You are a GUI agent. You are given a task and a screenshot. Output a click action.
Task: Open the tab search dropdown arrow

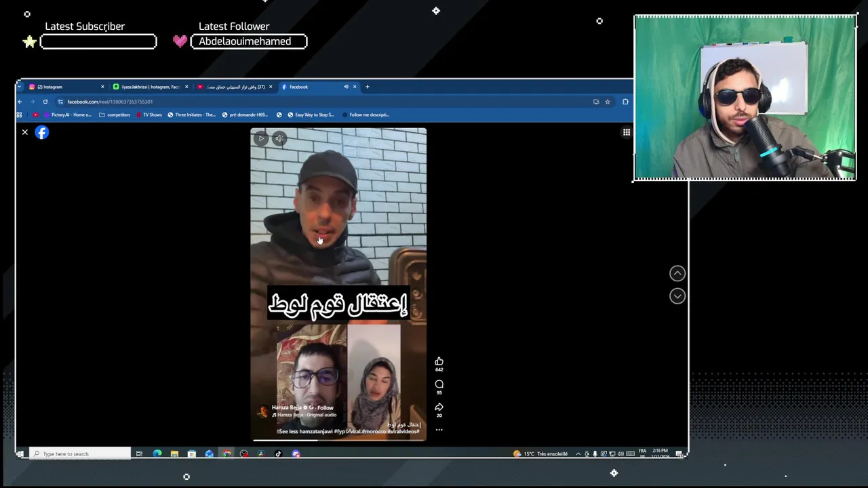[x=20, y=87]
